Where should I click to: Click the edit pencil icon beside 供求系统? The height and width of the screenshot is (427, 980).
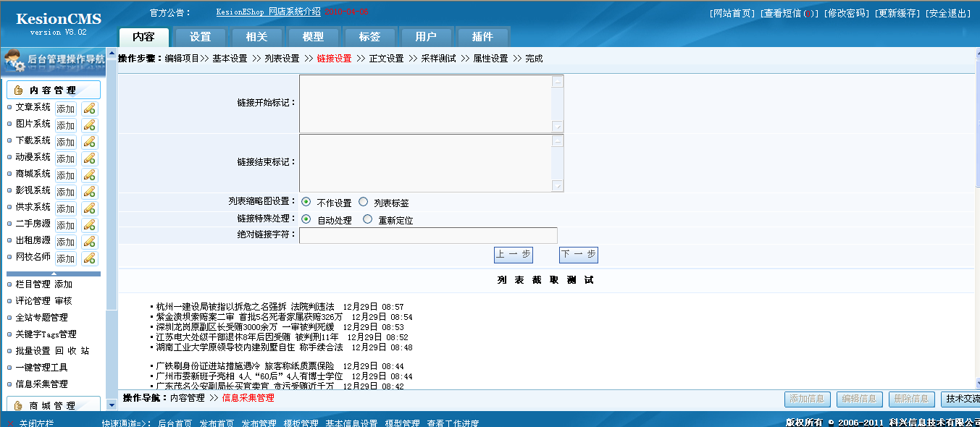click(90, 208)
